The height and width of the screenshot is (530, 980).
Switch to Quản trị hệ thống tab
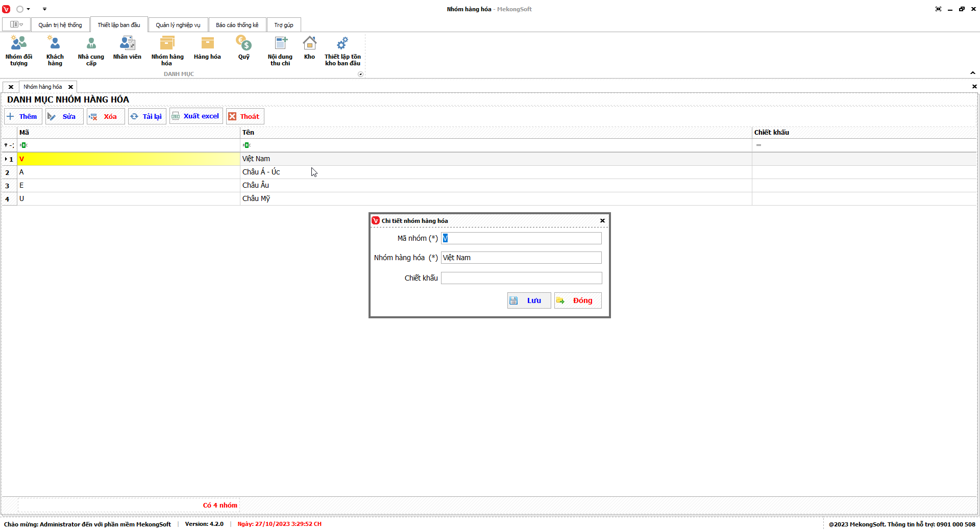click(x=60, y=25)
